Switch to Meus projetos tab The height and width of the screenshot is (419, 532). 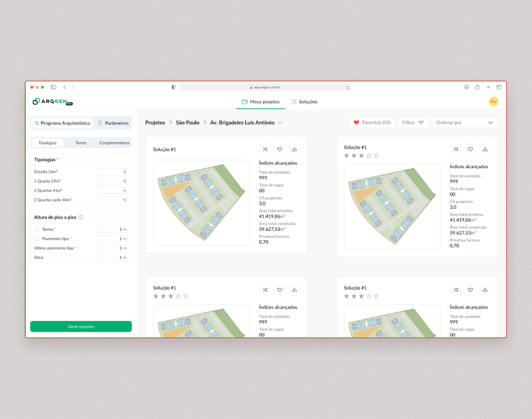pos(260,102)
